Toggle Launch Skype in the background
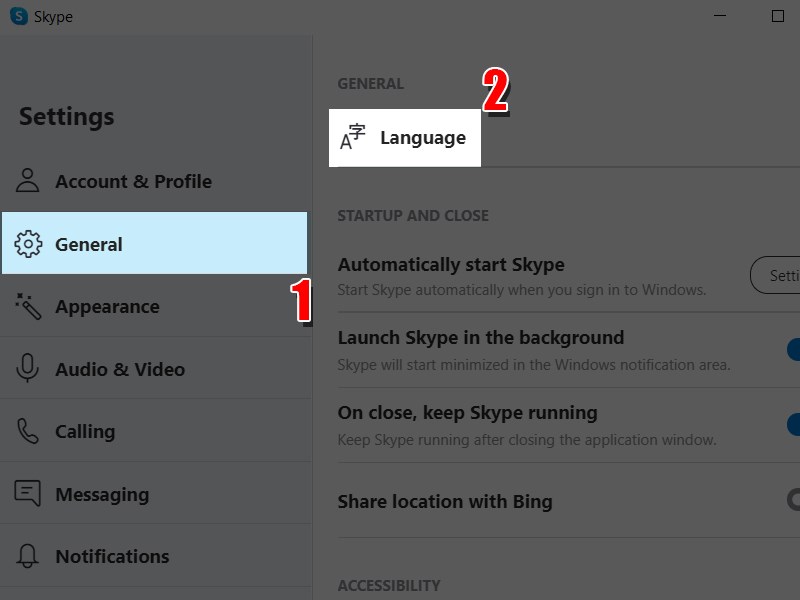The image size is (800, 600). tap(794, 349)
